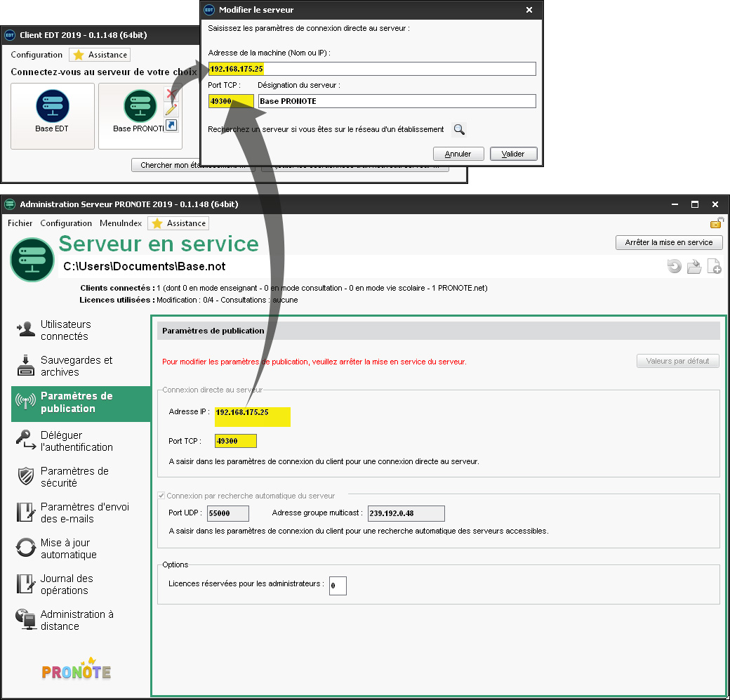Open a base with the folder icon
Image resolution: width=730 pixels, height=700 pixels.
click(x=694, y=266)
